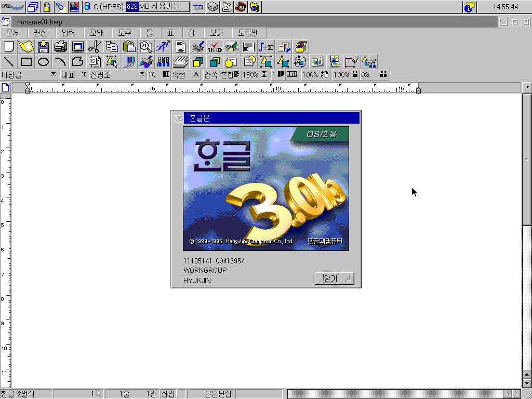
Task: Open the about dialog system menu icon
Action: click(178, 118)
